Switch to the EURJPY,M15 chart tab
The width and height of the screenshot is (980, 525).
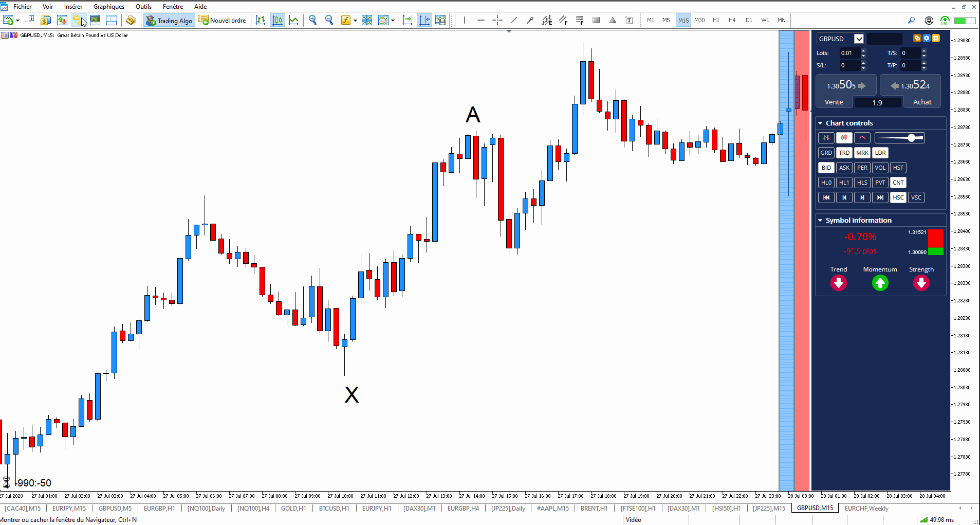click(x=68, y=508)
